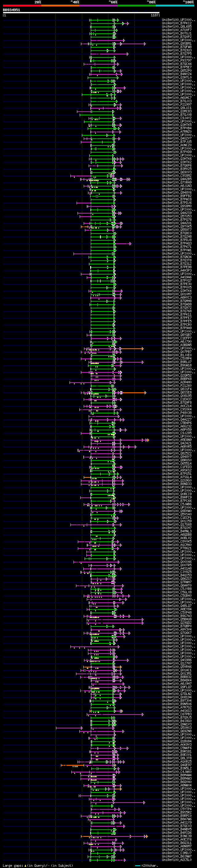Select hit label UniRef100_Q4A2S9
Viewport: 197px width, 868px height.
(x=177, y=213)
